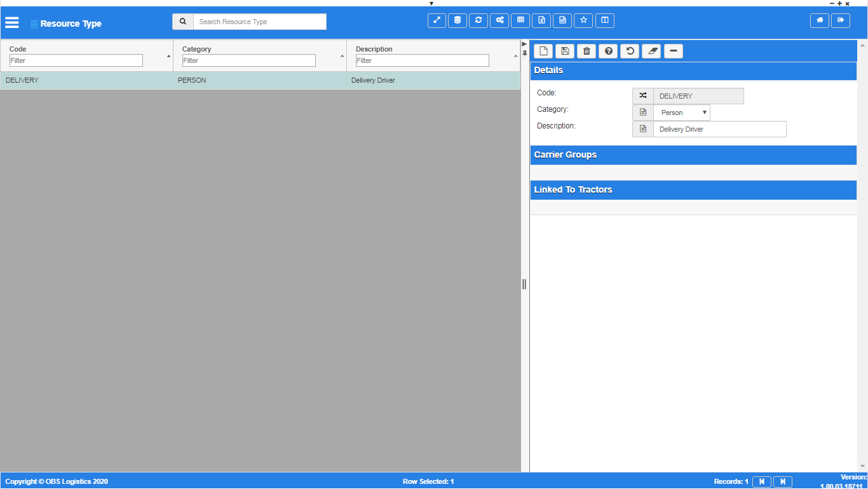Image resolution: width=868 pixels, height=489 pixels.
Task: Delete the record using trash icon
Action: (587, 51)
